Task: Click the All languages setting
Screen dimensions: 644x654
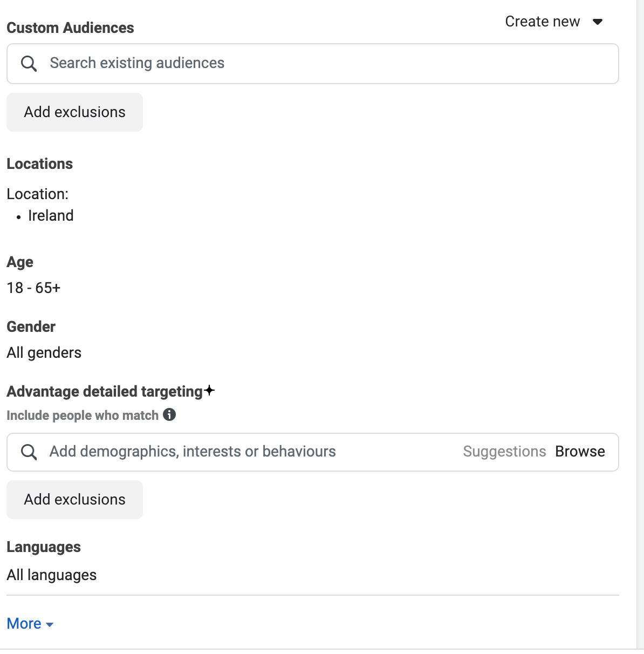Action: (x=52, y=575)
